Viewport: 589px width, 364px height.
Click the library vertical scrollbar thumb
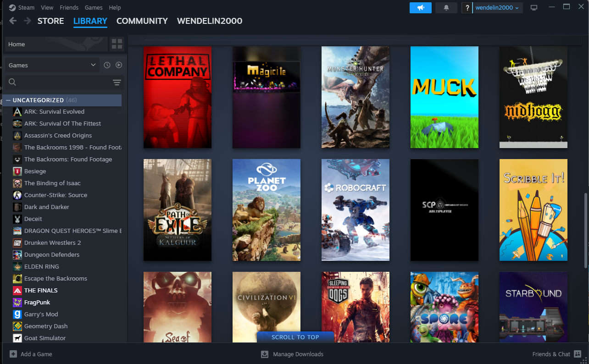pos(585,231)
